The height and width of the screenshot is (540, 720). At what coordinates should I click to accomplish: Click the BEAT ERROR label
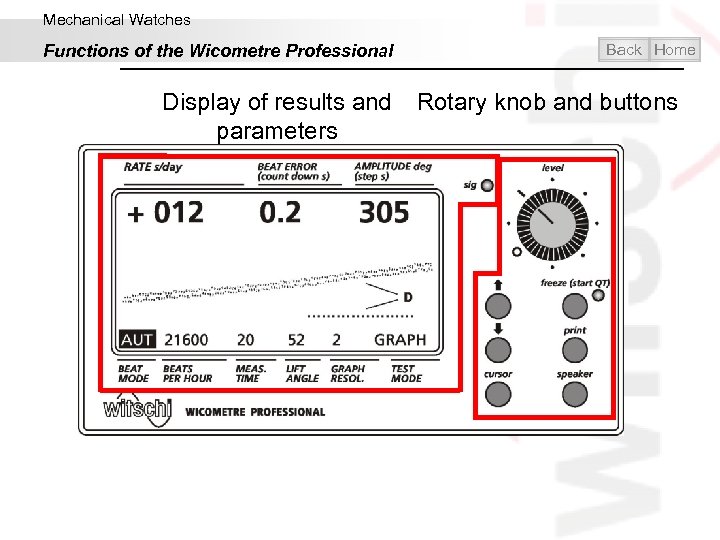point(287,166)
